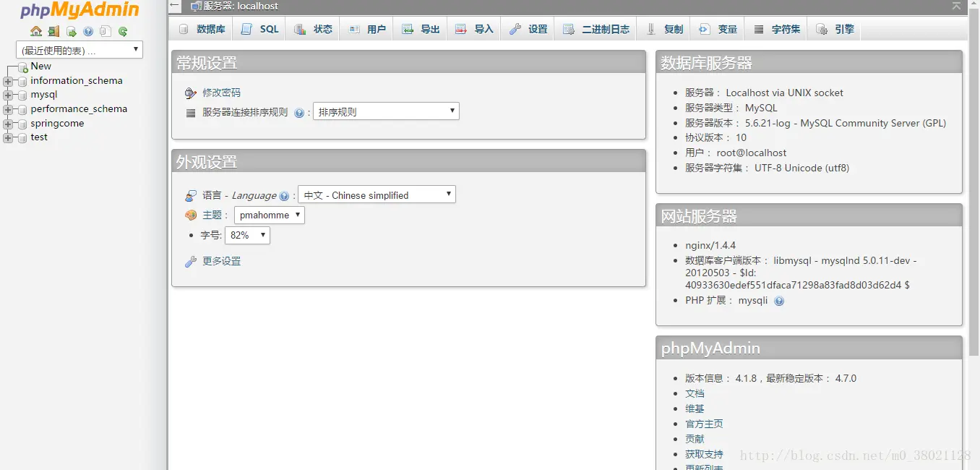Open the 变量 tab

(718, 29)
